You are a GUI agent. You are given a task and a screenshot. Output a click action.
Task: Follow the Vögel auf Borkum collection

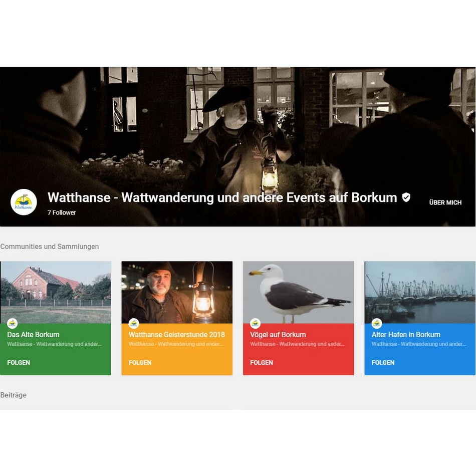tap(262, 362)
